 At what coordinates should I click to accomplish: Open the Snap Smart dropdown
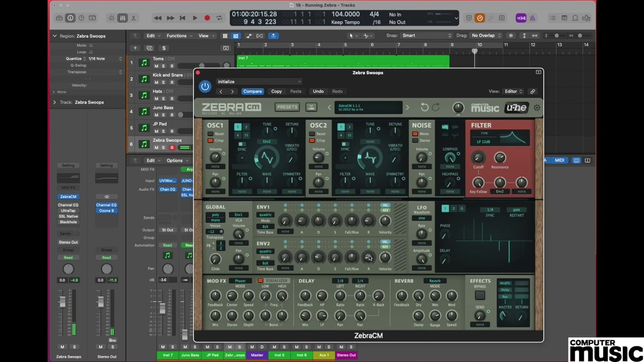click(x=427, y=36)
